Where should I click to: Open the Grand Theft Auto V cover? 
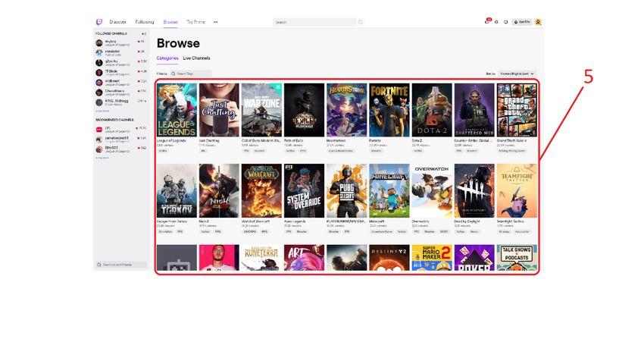pos(517,110)
